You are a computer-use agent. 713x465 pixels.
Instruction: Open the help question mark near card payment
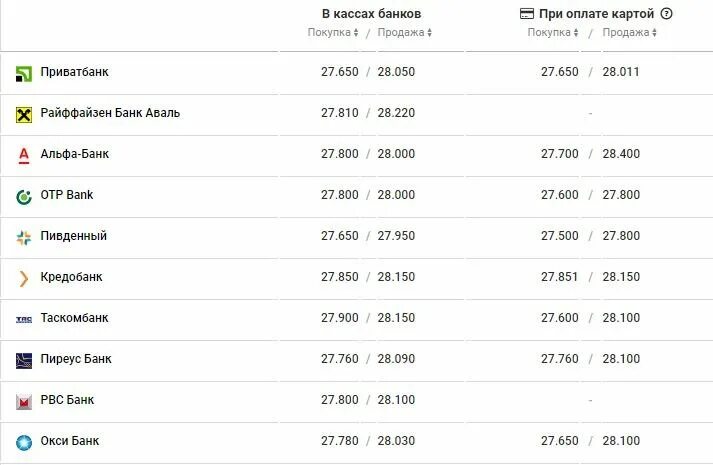[x=666, y=14]
